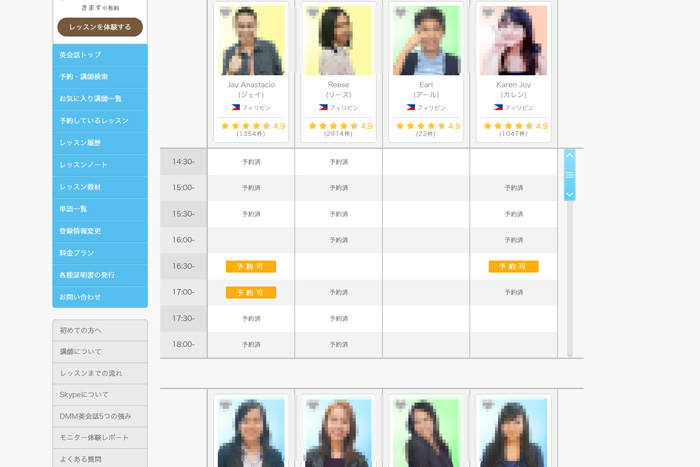Viewport: 700px width, 467px height.
Task: Book Jay Anastacio's 16:30 available slot
Action: [x=251, y=267]
